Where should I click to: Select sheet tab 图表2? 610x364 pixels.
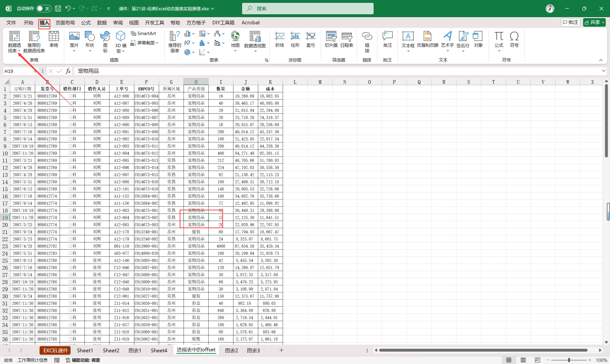pos(232,350)
